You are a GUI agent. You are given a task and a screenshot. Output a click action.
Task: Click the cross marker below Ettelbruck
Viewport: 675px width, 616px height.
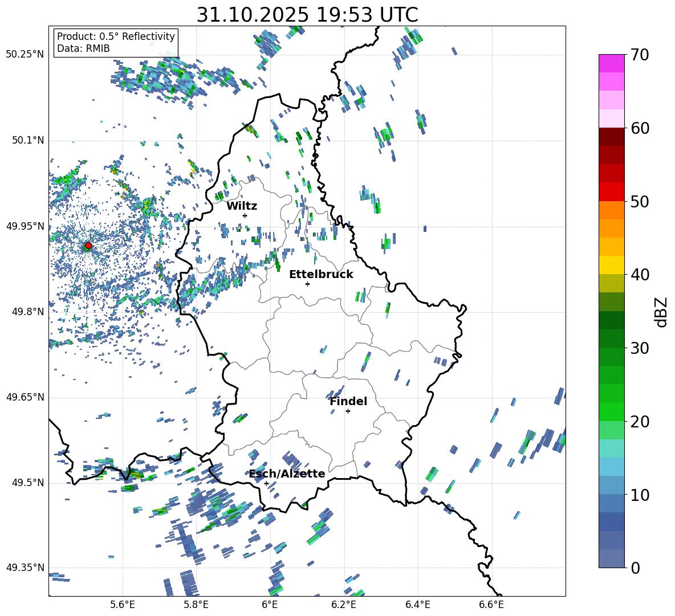(307, 284)
